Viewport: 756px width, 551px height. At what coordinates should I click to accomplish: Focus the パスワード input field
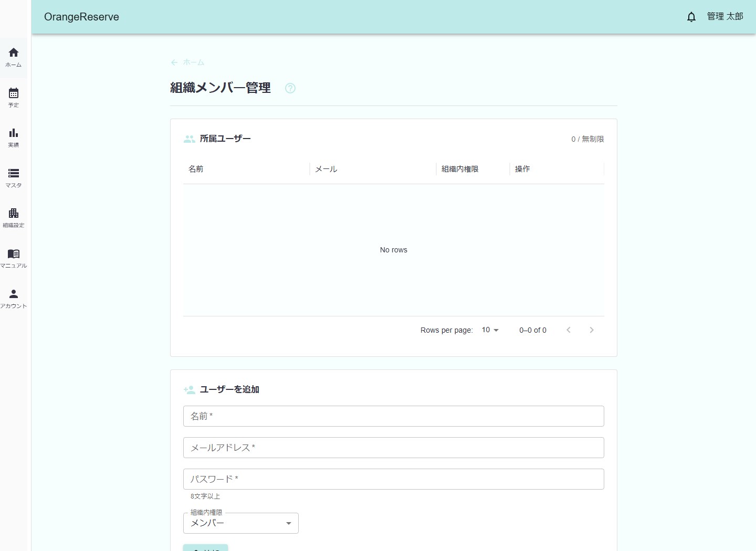394,479
